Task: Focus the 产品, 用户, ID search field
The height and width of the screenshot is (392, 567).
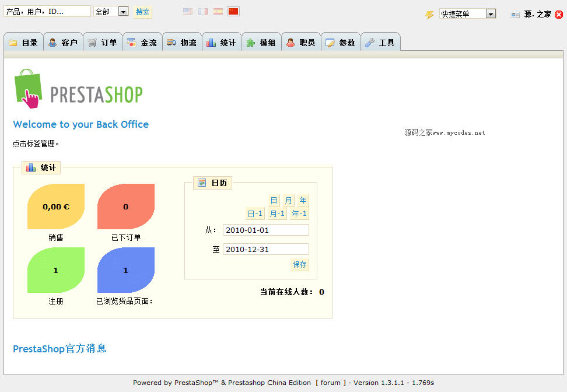Action: coord(47,11)
